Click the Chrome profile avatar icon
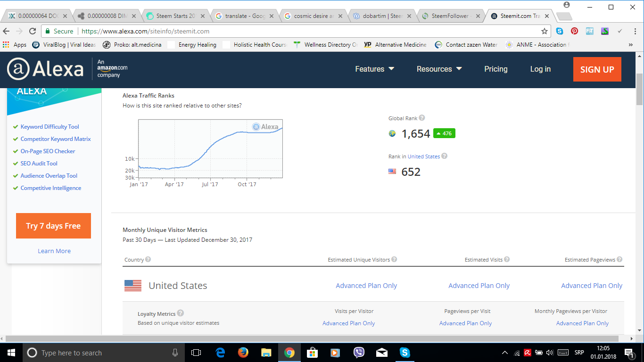 click(x=567, y=5)
